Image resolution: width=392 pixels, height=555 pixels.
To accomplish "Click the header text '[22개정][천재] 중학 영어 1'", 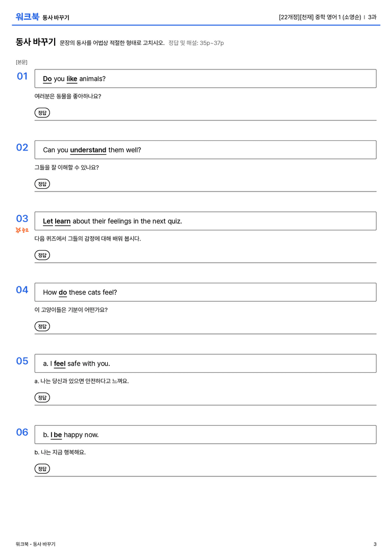I will pyautogui.click(x=310, y=17).
